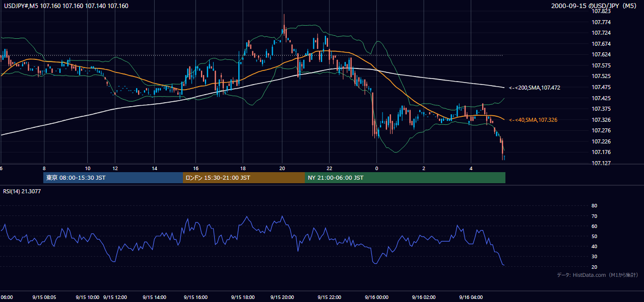The image size is (644, 302).
Task: Click the bottom time label 9/15 12:00
Action: (x=114, y=297)
